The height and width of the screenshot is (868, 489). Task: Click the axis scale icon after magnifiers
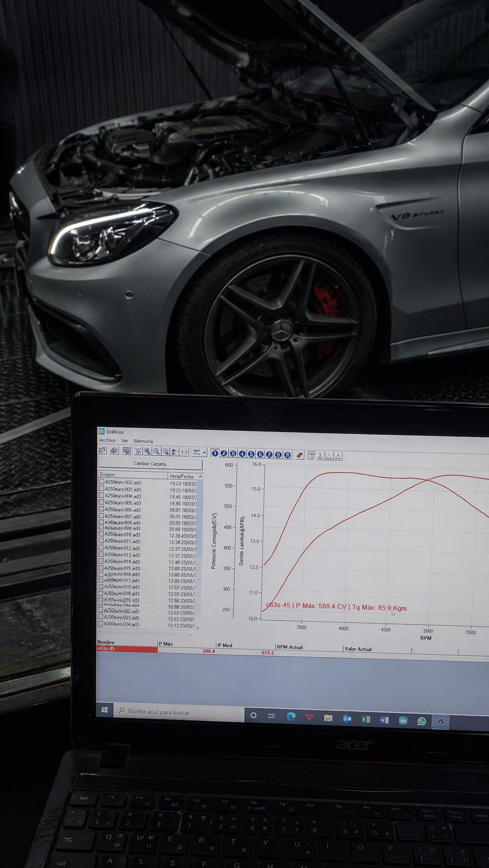point(175,452)
